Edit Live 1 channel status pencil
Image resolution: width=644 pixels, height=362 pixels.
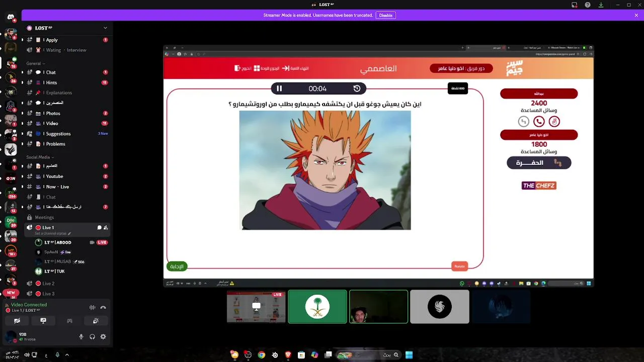[x=69, y=234]
